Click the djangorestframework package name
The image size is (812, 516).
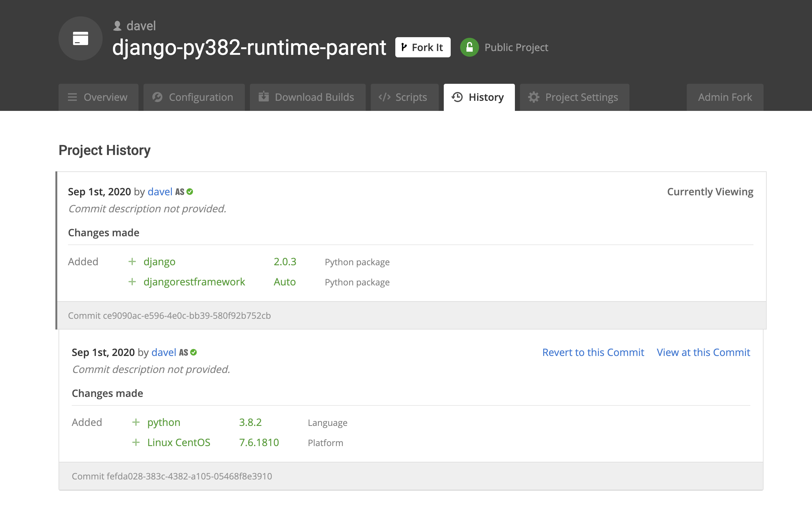(x=194, y=282)
